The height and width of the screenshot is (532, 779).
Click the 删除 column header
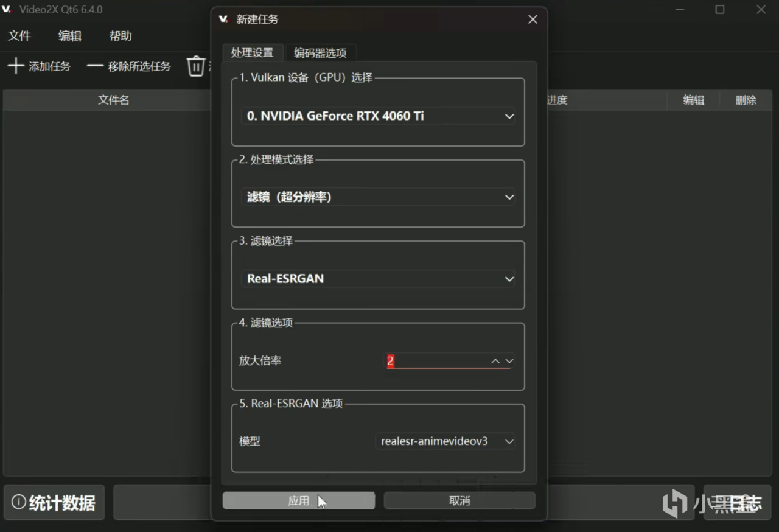[746, 100]
